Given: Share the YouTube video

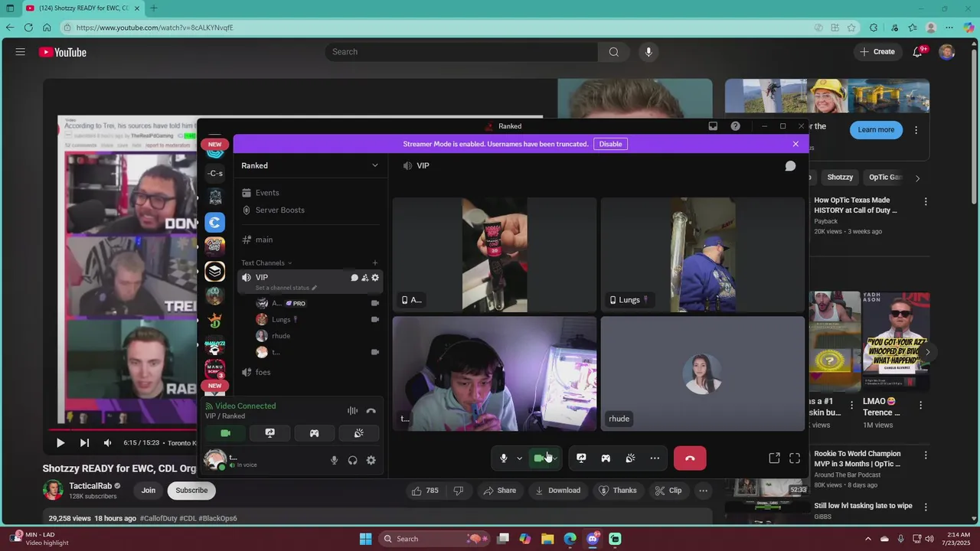Looking at the screenshot, I should tap(499, 491).
